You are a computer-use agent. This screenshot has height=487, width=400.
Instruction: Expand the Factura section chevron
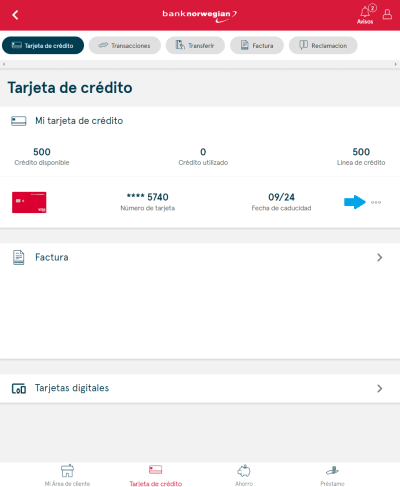[379, 257]
